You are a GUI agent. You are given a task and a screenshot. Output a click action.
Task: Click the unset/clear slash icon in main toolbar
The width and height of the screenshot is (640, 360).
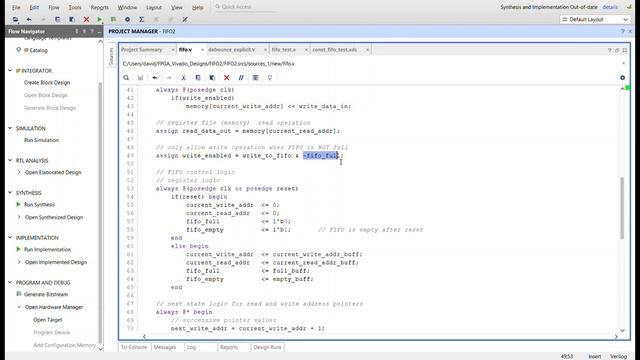(x=185, y=19)
